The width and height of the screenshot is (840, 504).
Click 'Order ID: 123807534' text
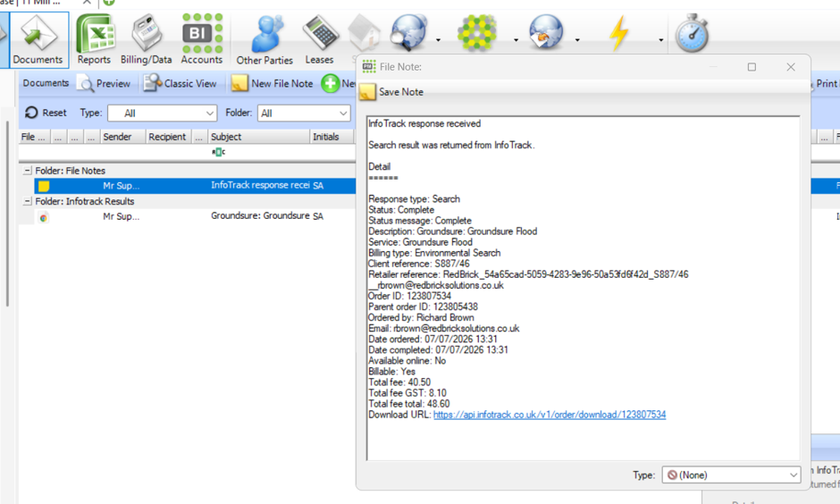pyautogui.click(x=409, y=296)
